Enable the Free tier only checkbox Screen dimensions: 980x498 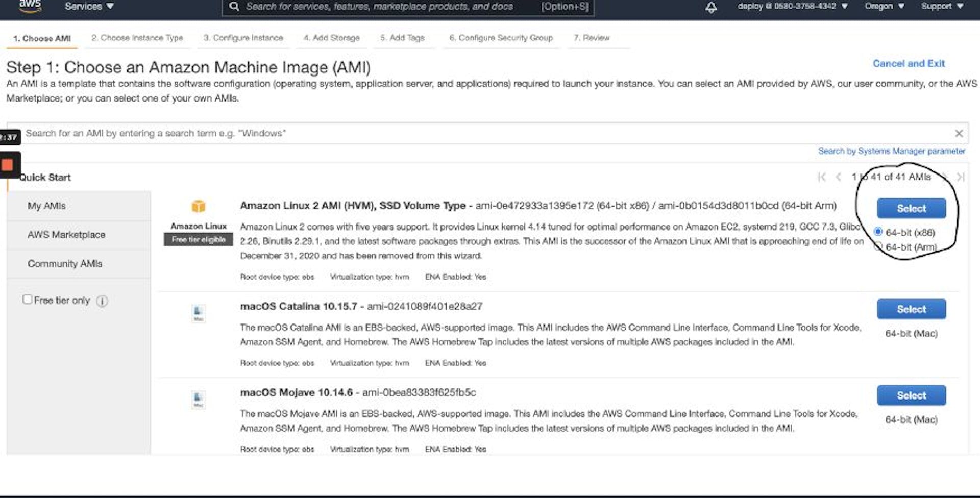click(x=28, y=300)
